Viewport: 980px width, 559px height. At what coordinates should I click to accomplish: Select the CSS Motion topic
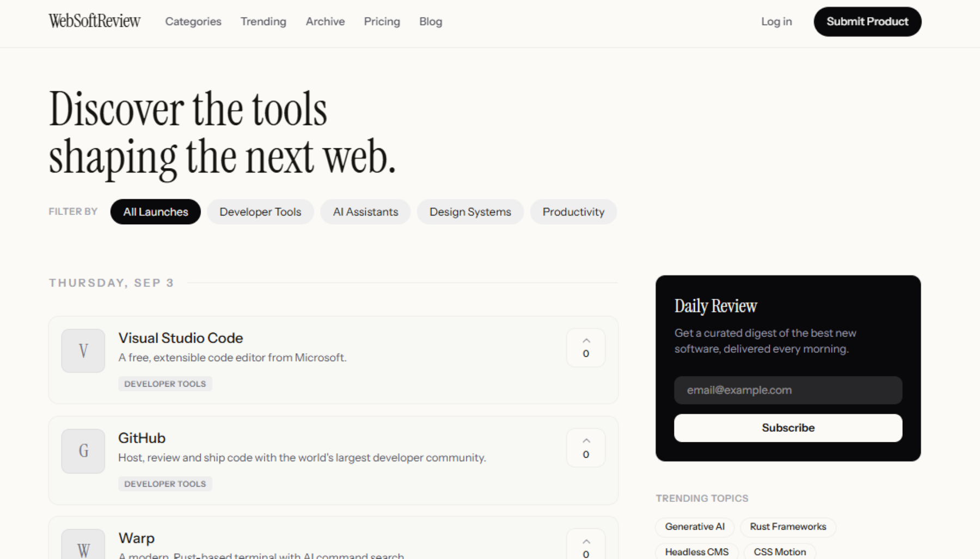point(780,551)
